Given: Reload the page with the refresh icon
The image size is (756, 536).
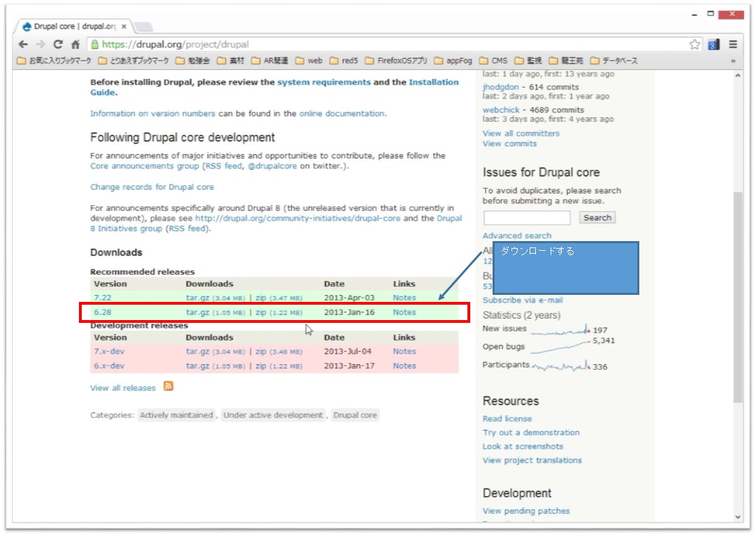Looking at the screenshot, I should click(x=58, y=44).
